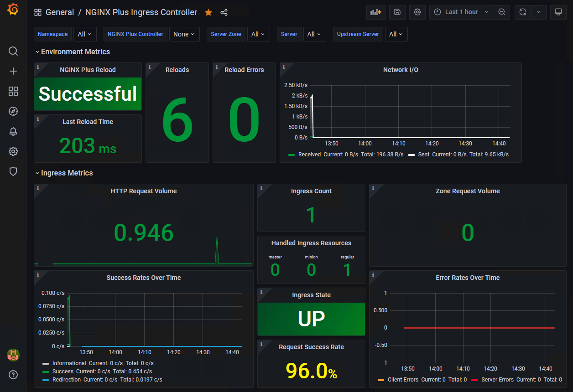
Task: Open the Namespace variable dropdown
Action: (x=84, y=34)
